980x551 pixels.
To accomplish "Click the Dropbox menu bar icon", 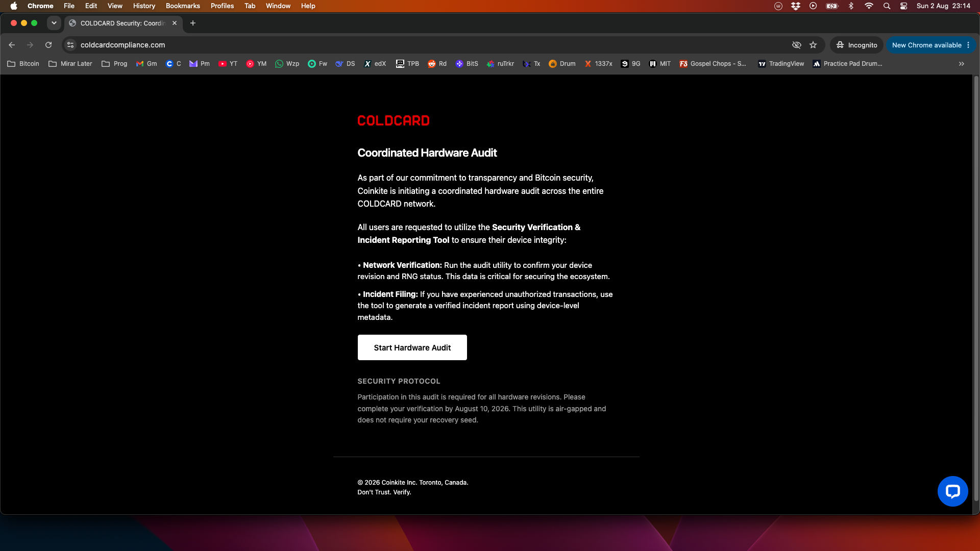I will [x=796, y=6].
